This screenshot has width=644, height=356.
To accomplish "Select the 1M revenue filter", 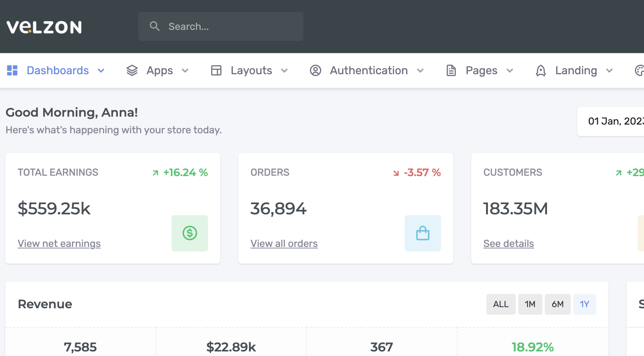I will 530,304.
